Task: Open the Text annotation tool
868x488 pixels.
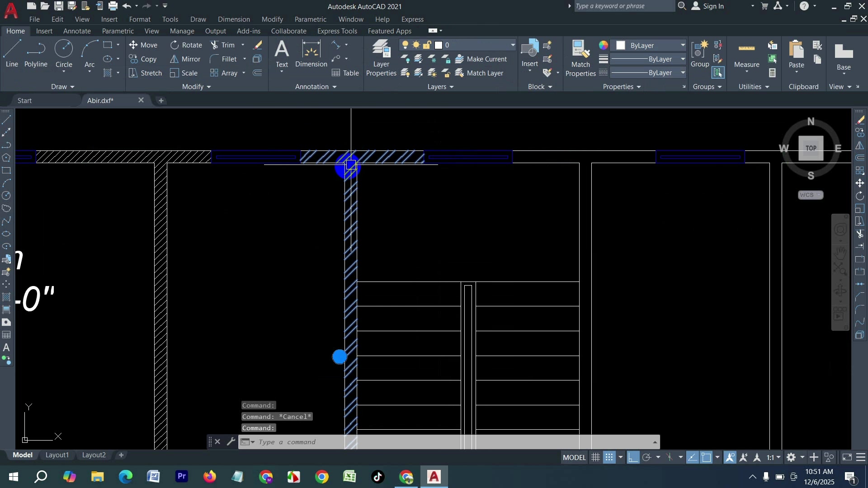Action: [282, 54]
